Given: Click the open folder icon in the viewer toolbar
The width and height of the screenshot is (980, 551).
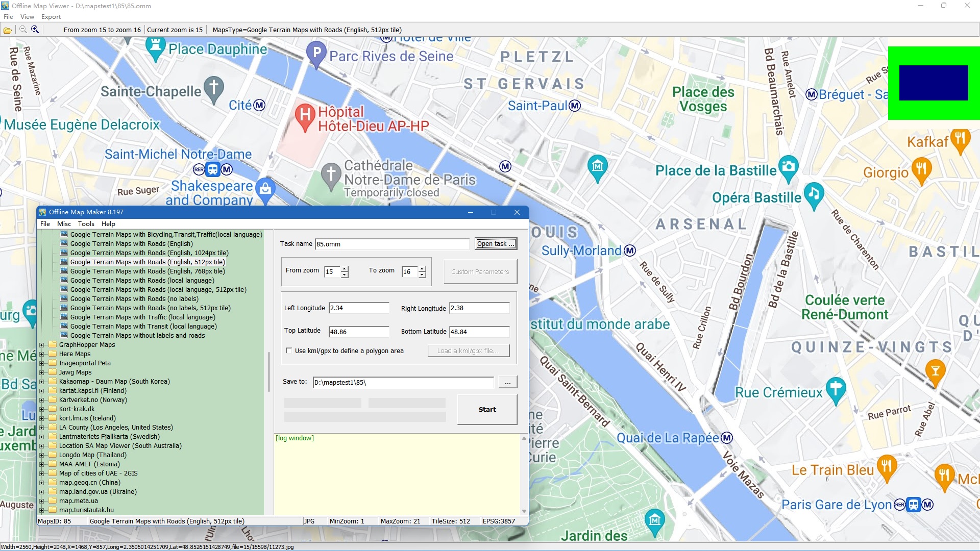Looking at the screenshot, I should tap(8, 30).
